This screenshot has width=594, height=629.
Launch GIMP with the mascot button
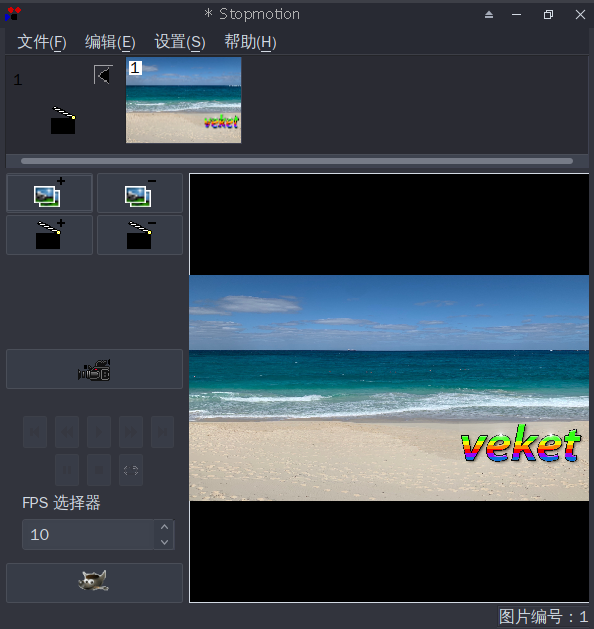[x=94, y=583]
